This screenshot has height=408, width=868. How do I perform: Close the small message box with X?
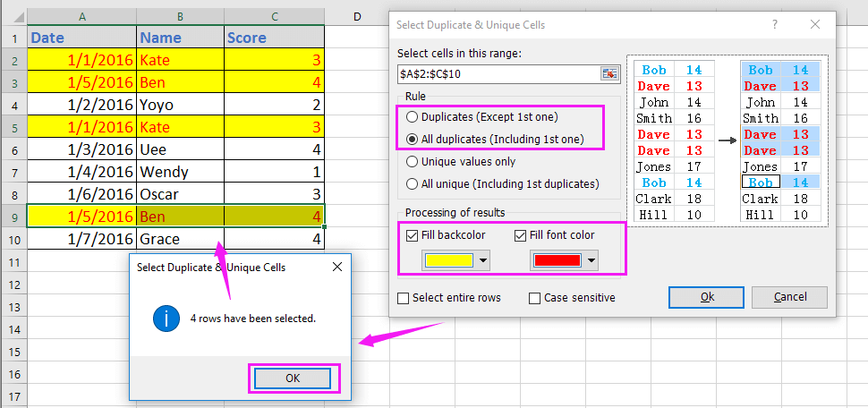pos(336,268)
